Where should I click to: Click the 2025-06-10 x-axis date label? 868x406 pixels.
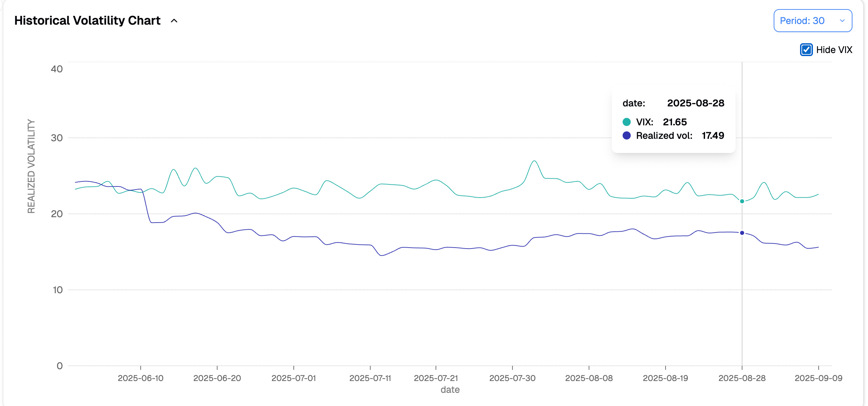tap(140, 378)
